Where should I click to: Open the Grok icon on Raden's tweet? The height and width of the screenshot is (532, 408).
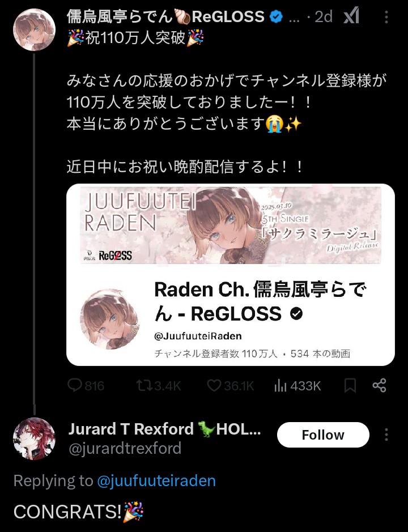pyautogui.click(x=351, y=16)
